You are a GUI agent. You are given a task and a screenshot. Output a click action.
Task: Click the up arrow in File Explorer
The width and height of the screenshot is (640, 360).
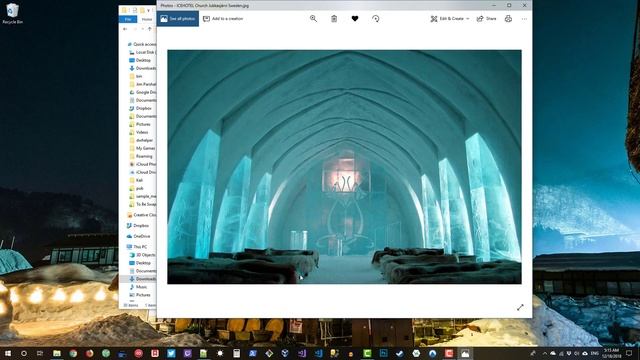pos(149,29)
